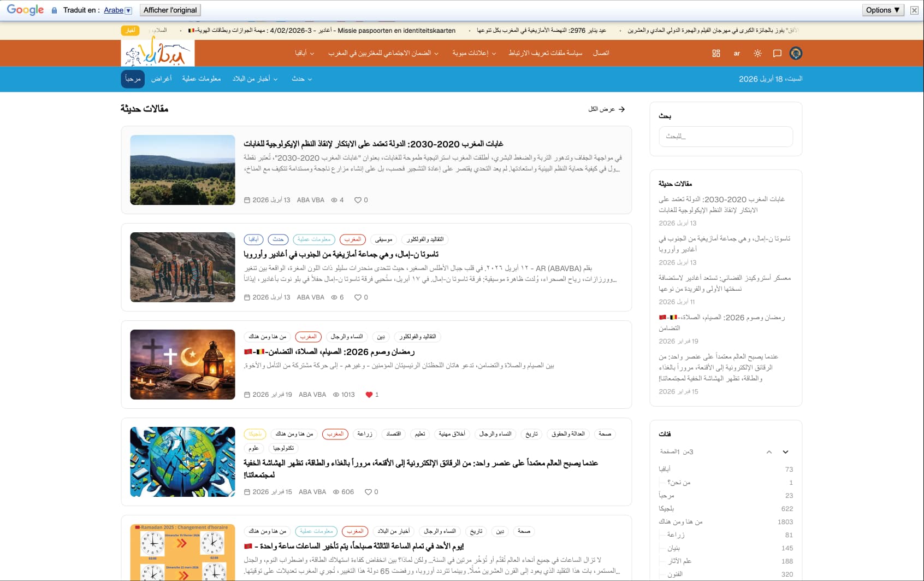
Task: Click the calendar icon next to '13 أبريل 2026'
Action: 247,200
